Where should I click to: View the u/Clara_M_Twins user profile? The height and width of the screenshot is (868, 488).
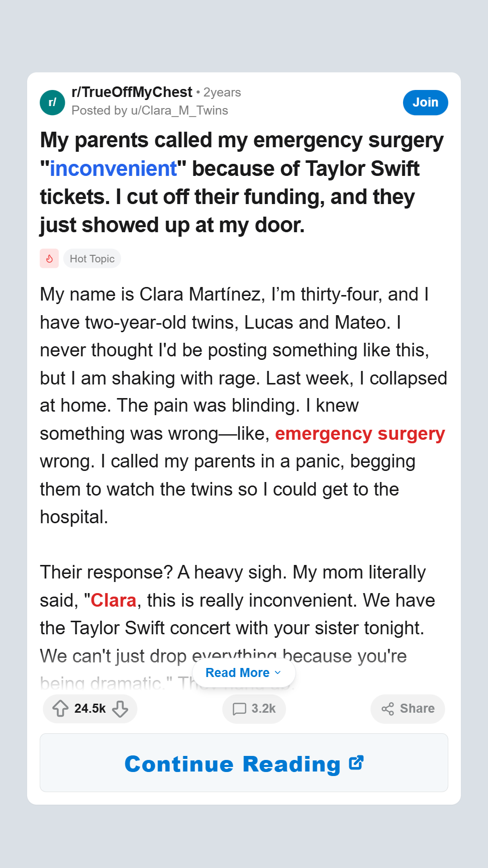point(179,111)
